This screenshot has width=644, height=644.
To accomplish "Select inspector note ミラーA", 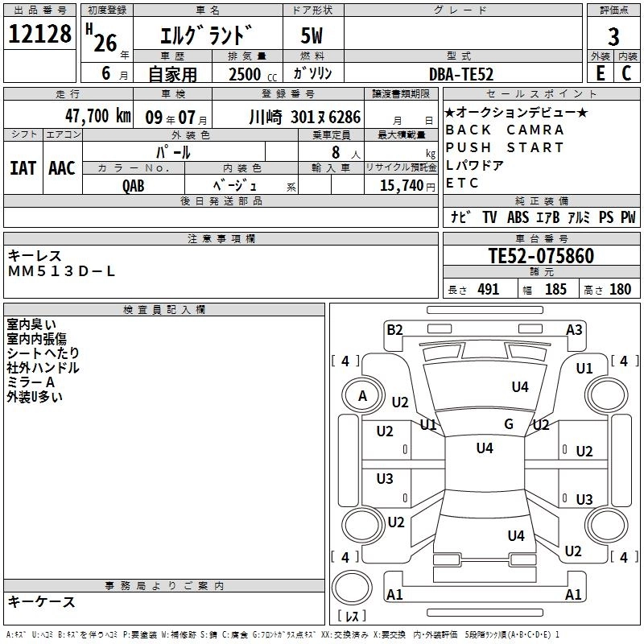I will coord(31,382).
